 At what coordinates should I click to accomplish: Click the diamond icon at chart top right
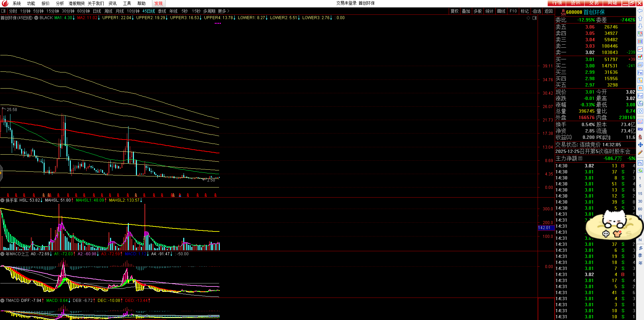pyautogui.click(x=528, y=18)
